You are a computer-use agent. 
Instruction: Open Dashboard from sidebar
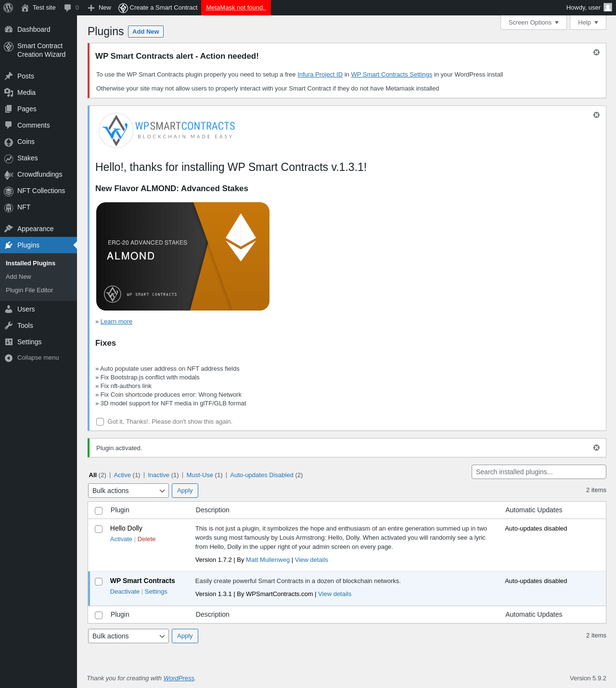pos(38,29)
